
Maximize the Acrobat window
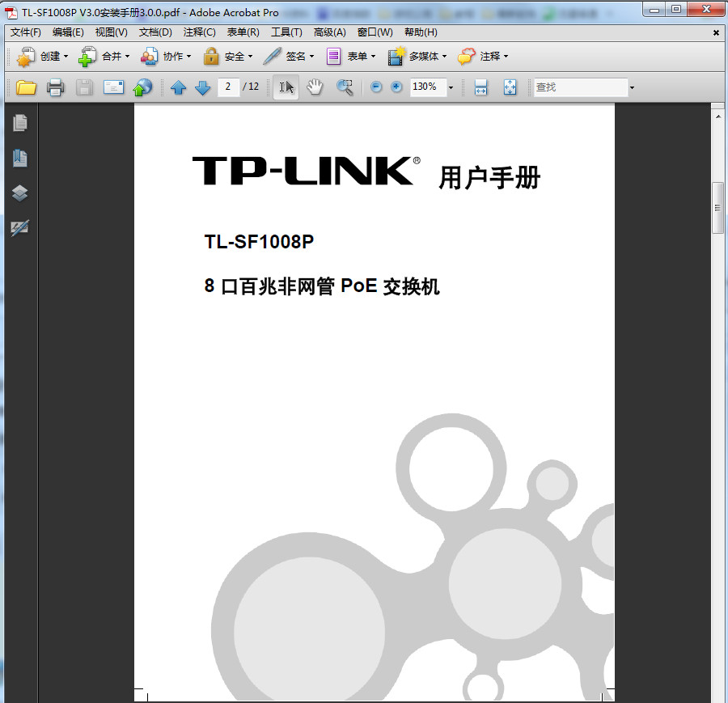[x=676, y=9]
